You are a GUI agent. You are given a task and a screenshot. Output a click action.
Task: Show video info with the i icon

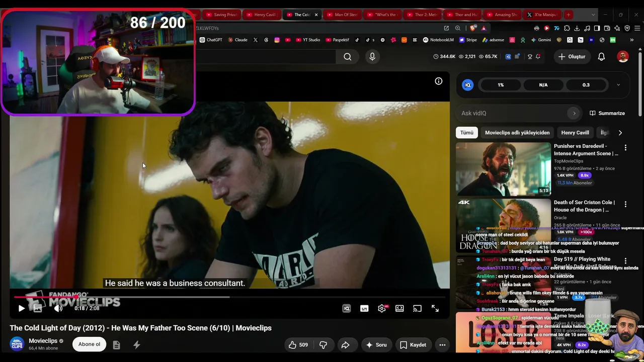pyautogui.click(x=439, y=81)
